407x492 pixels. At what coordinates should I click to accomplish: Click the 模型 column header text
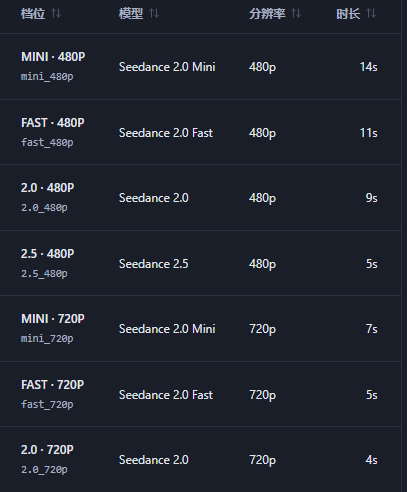[x=131, y=14]
